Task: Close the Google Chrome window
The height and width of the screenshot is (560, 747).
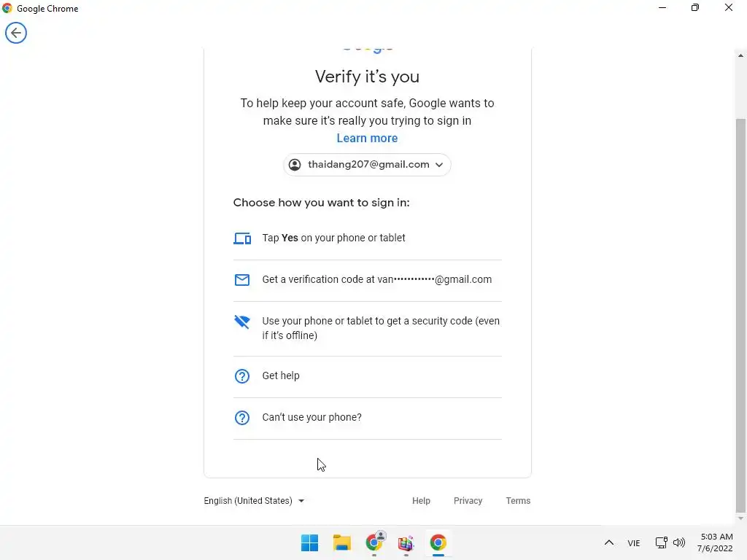Action: (729, 7)
